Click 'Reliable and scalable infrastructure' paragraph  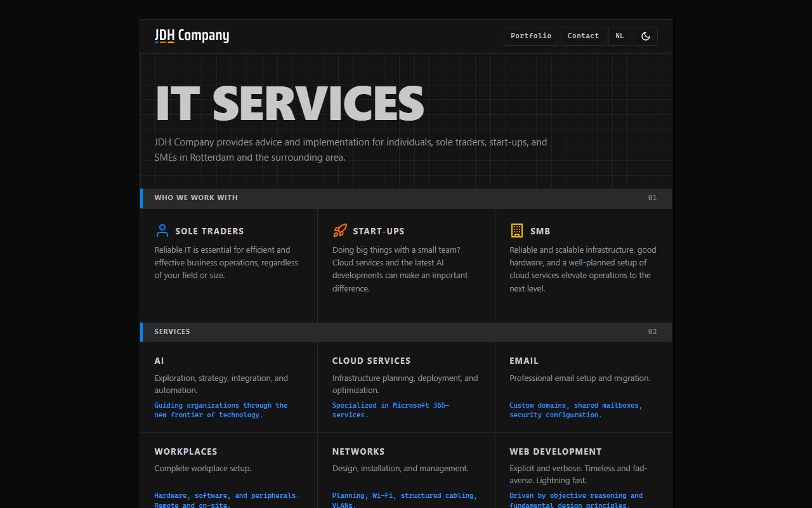click(x=583, y=269)
